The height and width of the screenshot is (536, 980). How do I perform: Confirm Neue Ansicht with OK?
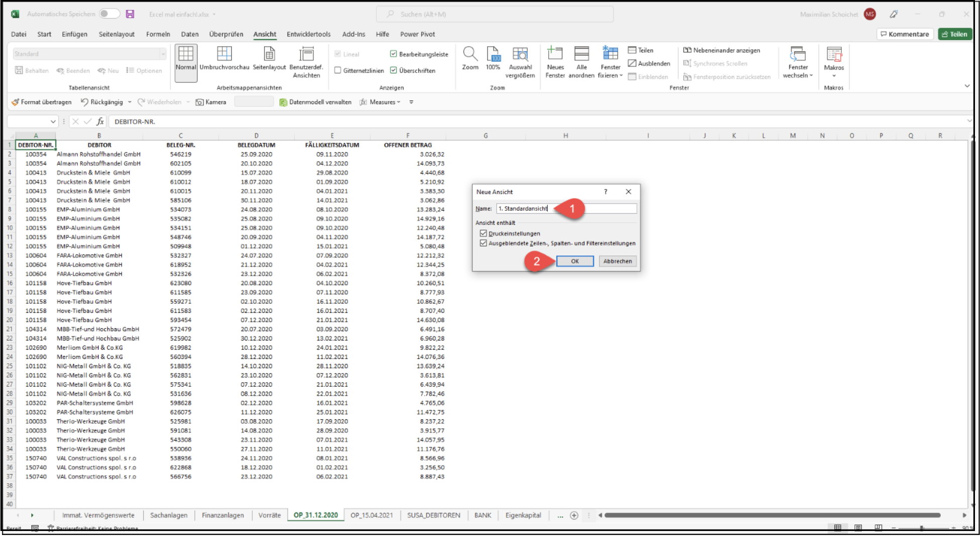575,261
